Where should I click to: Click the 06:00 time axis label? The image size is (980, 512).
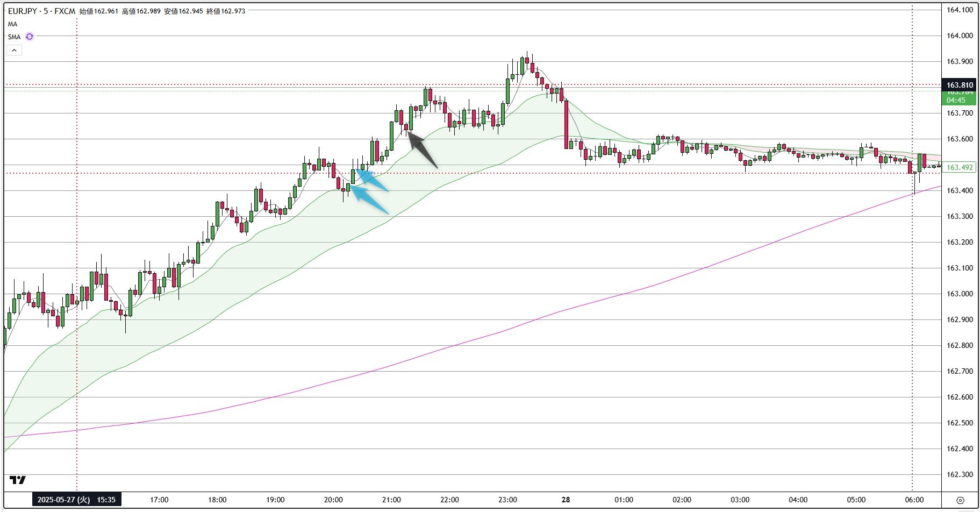point(914,500)
